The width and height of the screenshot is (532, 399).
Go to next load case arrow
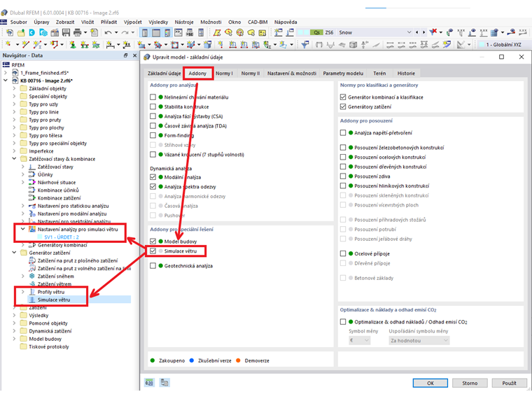[423, 32]
